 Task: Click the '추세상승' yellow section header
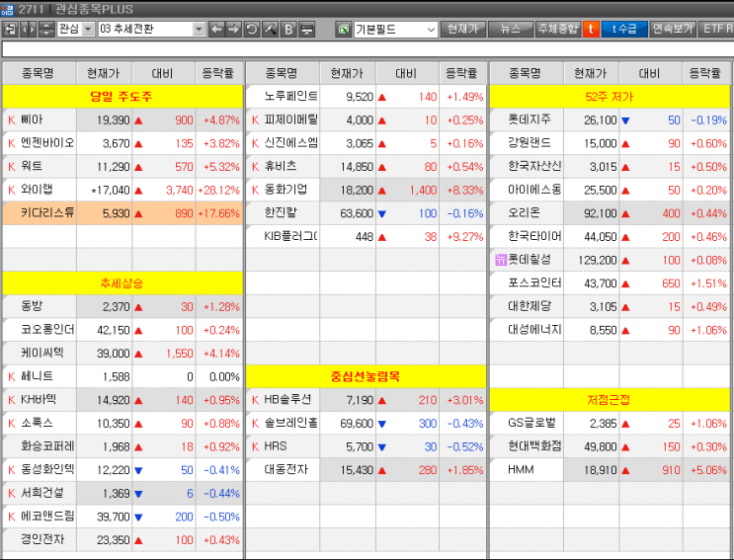pyautogui.click(x=122, y=283)
